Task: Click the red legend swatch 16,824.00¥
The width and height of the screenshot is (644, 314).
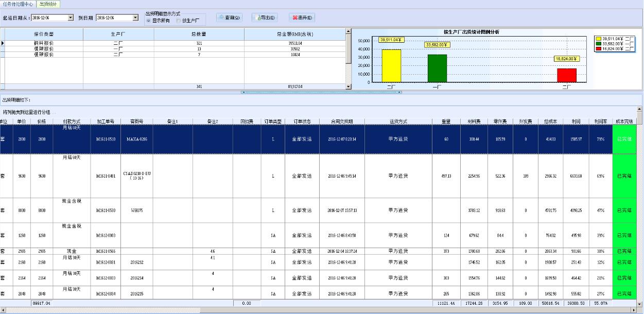Action: (598, 49)
